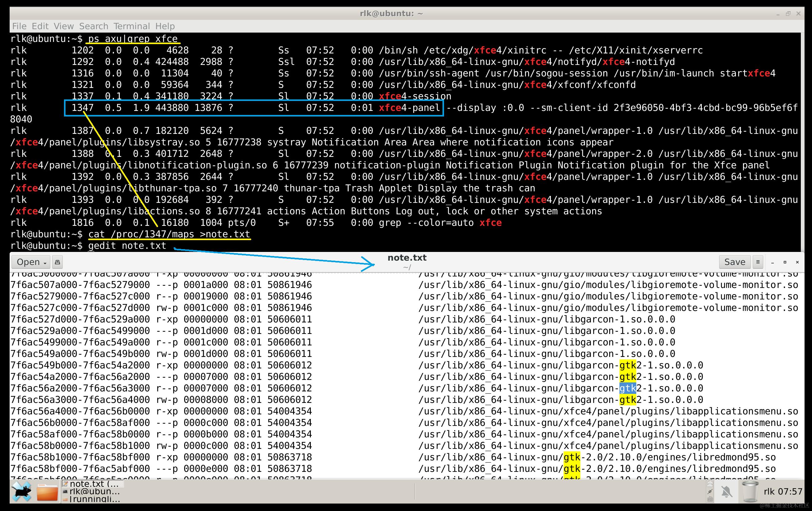Click the notification bell icon in panel
The height and width of the screenshot is (511, 812).
point(727,491)
